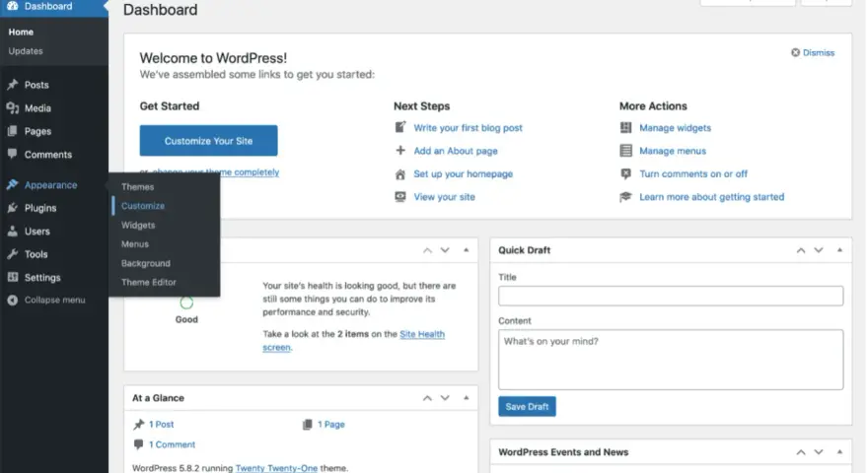
Task: Click the pages icon beside 1 Page
Action: coord(307,425)
